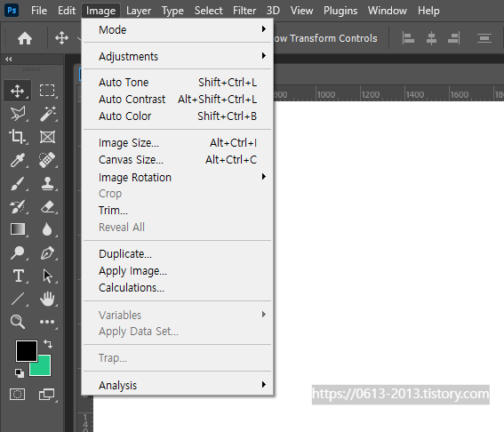The width and height of the screenshot is (504, 432).
Task: Choose Apply Image...
Action: tap(178, 271)
